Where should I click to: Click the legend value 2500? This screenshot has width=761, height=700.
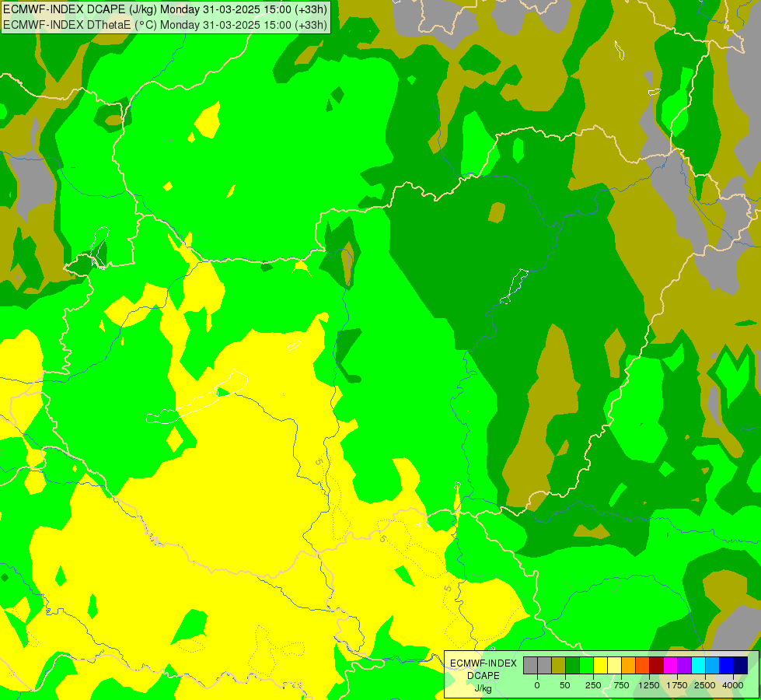coord(705,685)
